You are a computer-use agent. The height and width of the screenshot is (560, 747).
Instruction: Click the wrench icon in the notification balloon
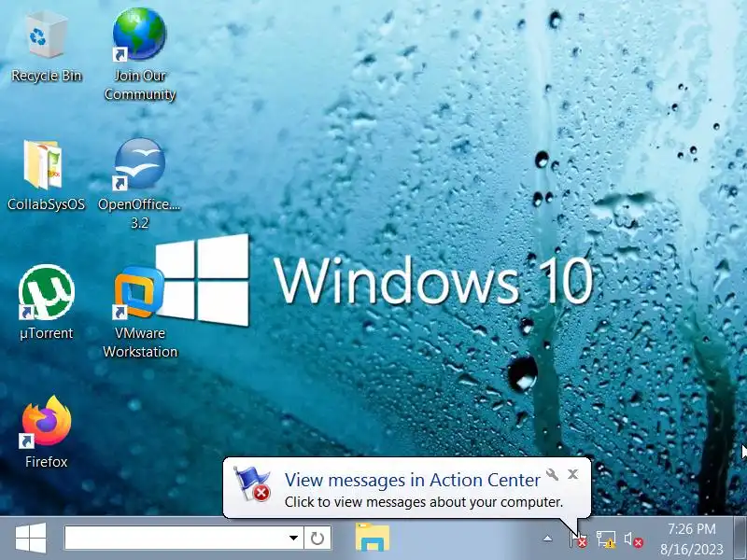click(552, 474)
